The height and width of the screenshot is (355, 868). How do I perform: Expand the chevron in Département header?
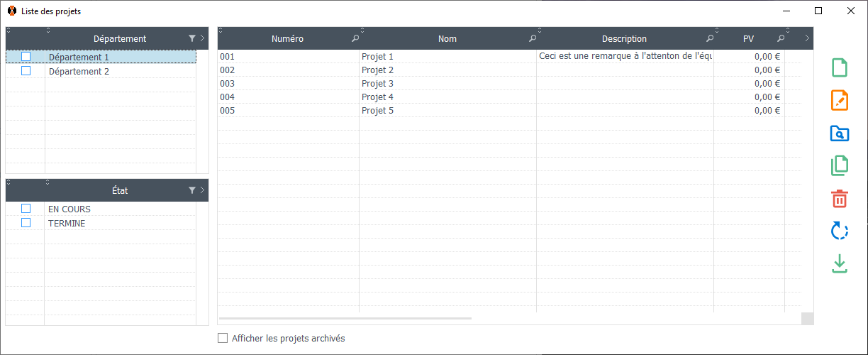point(202,38)
